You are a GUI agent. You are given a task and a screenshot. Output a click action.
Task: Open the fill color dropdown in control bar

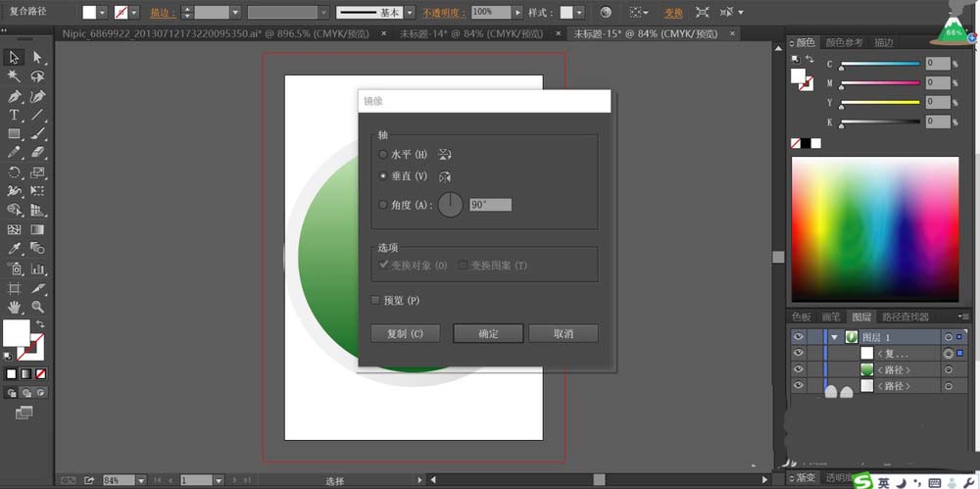[x=102, y=13]
